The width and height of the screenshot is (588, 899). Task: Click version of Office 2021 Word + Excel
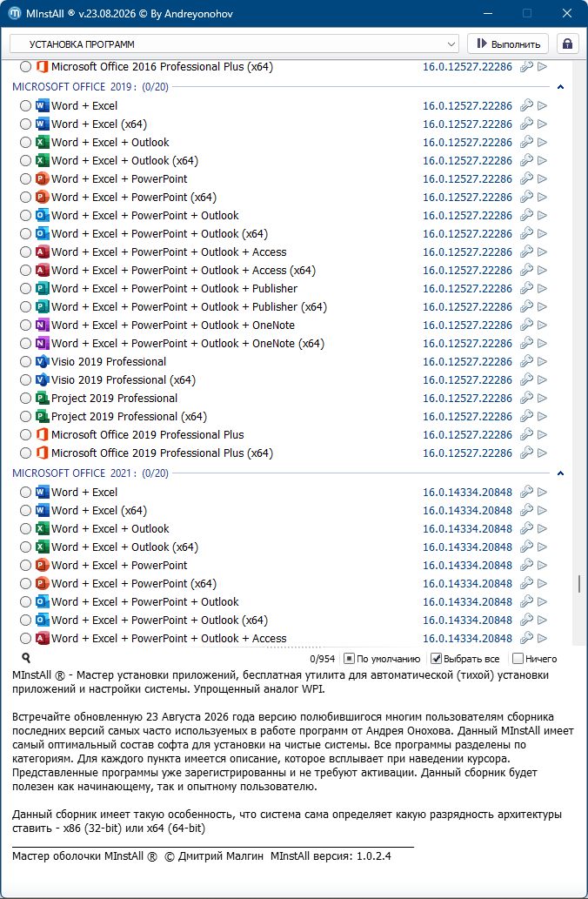tap(468, 492)
